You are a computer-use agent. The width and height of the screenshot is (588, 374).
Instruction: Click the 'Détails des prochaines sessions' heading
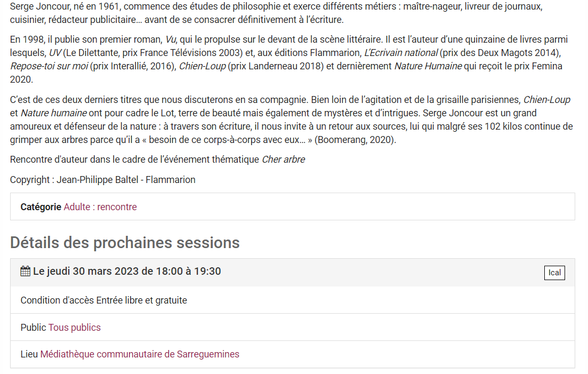(125, 243)
